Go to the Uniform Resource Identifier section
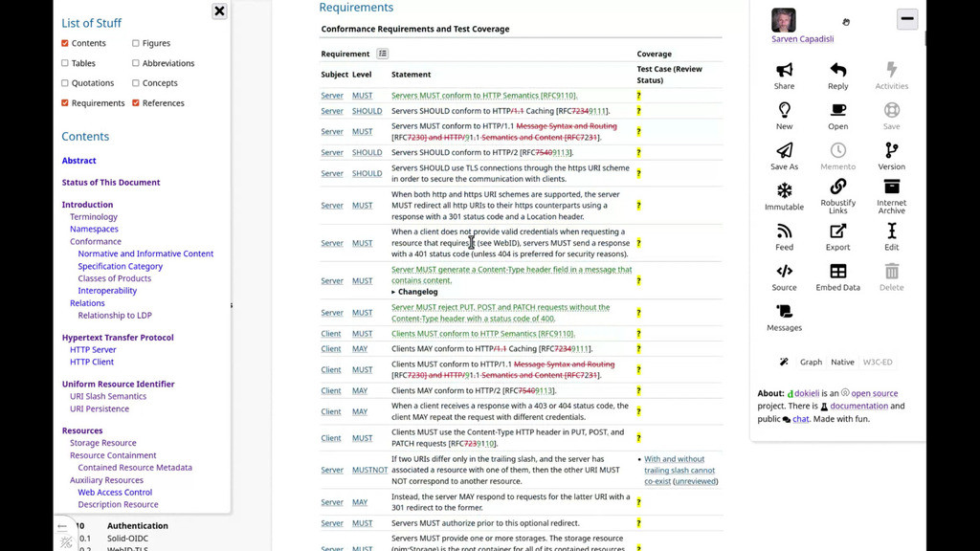This screenshot has height=551, width=980. [x=118, y=385]
